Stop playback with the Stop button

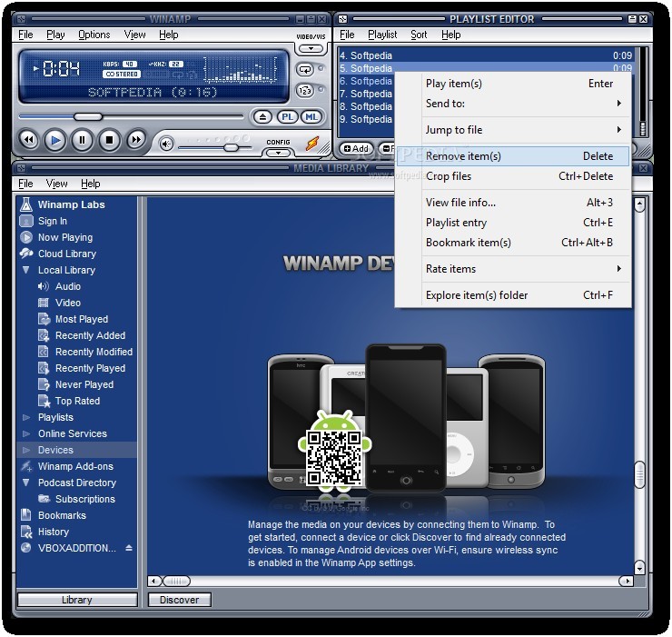point(109,139)
